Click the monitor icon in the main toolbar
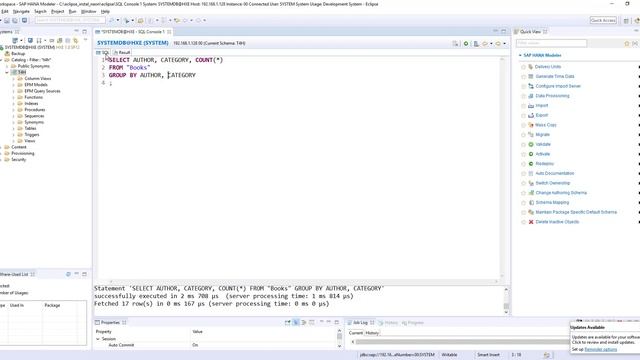640x360 pixels. [24, 20]
